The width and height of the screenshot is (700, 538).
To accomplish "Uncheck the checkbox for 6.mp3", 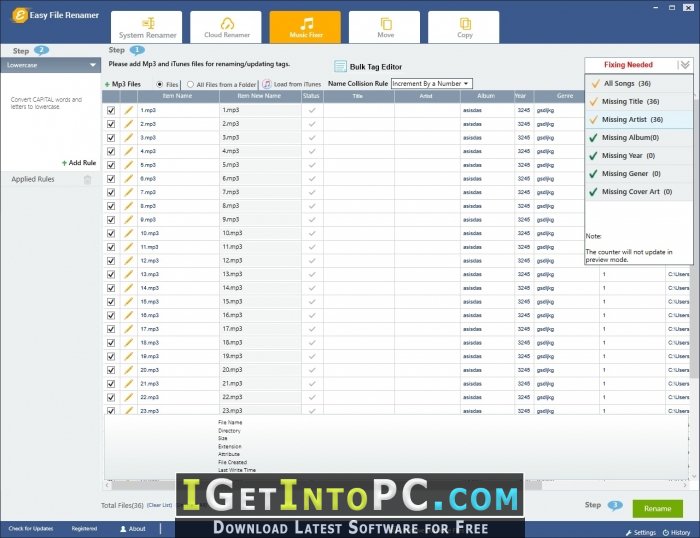I will click(111, 179).
